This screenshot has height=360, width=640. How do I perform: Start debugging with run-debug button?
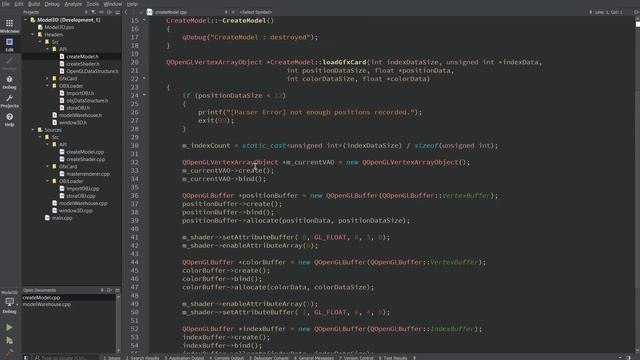pos(9,340)
